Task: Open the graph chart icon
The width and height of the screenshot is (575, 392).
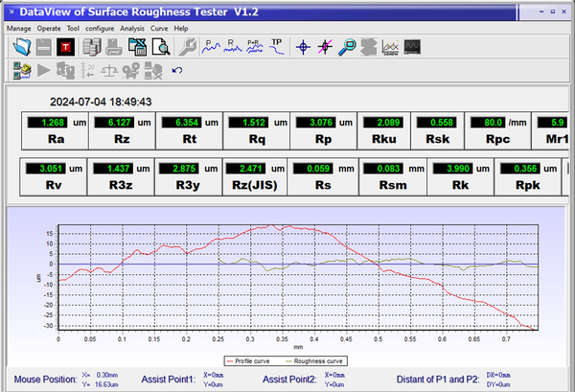Action: (391, 46)
